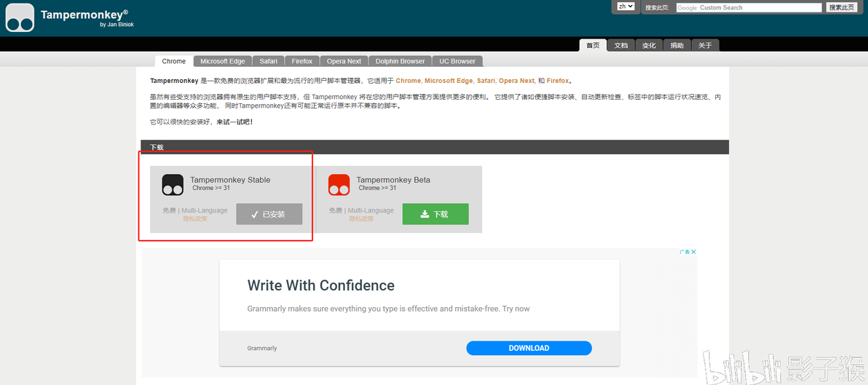The height and width of the screenshot is (385, 868).
Task: Click the gray 已安装 installed button
Action: click(269, 214)
